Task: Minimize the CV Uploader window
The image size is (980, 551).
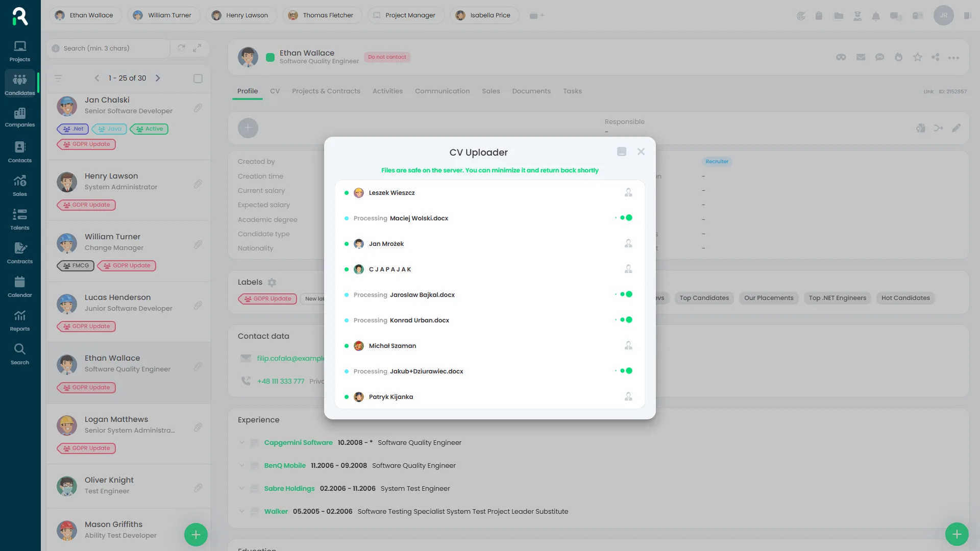Action: (x=622, y=152)
